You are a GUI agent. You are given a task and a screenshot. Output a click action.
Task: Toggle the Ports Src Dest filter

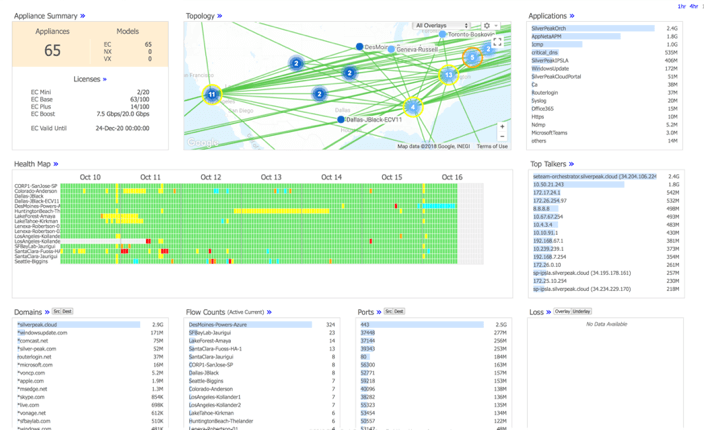395,312
